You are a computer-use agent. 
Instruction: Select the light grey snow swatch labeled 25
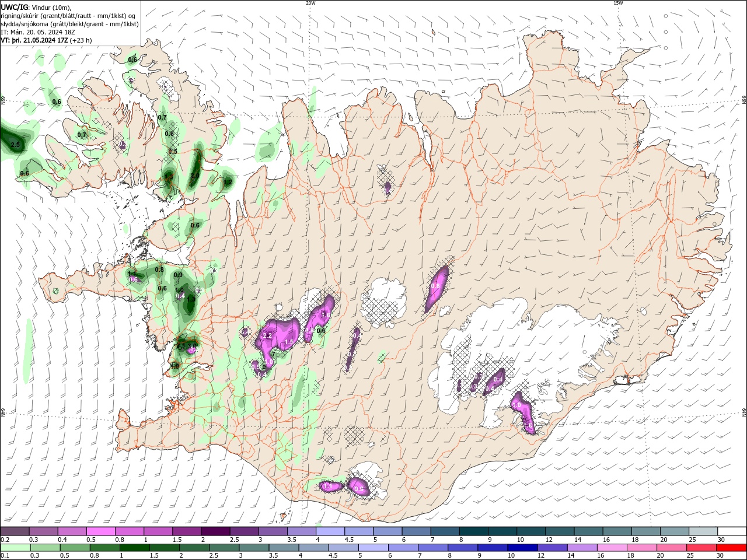(703, 531)
